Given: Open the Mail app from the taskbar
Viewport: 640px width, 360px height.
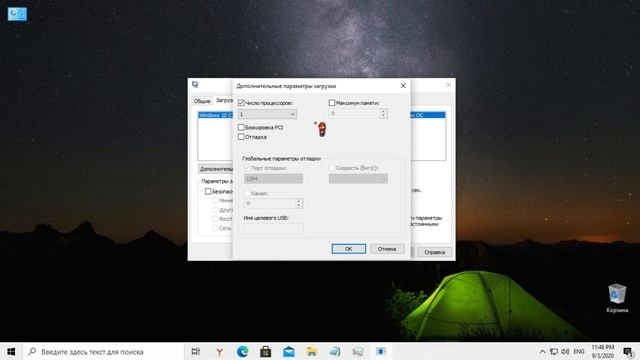Looking at the screenshot, I should pos(289,351).
